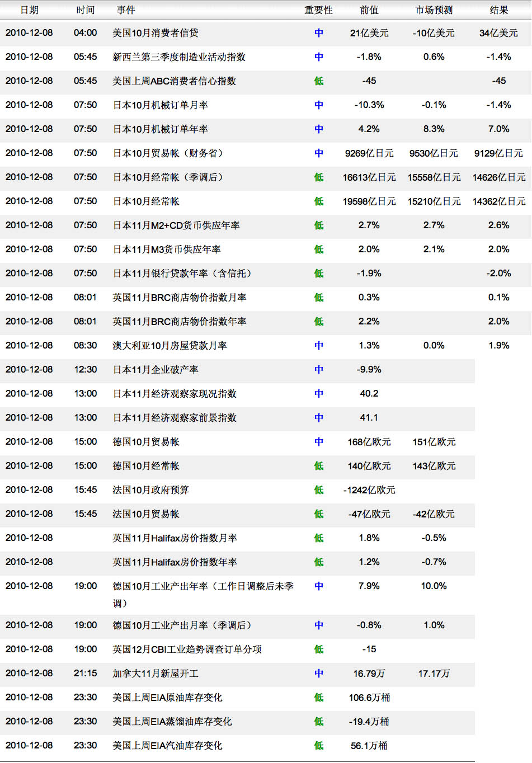Select the 日本11月M2+CD货币供应年率 event
532x763 pixels.
click(176, 225)
